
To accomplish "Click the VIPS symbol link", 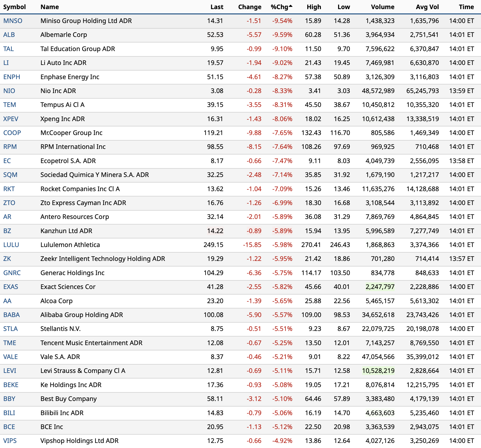I will point(10,441).
